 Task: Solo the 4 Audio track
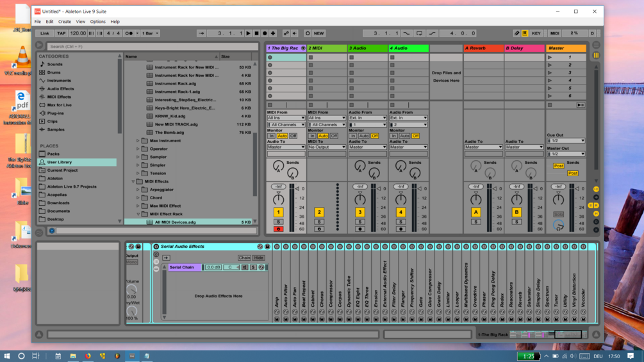pyautogui.click(x=400, y=222)
